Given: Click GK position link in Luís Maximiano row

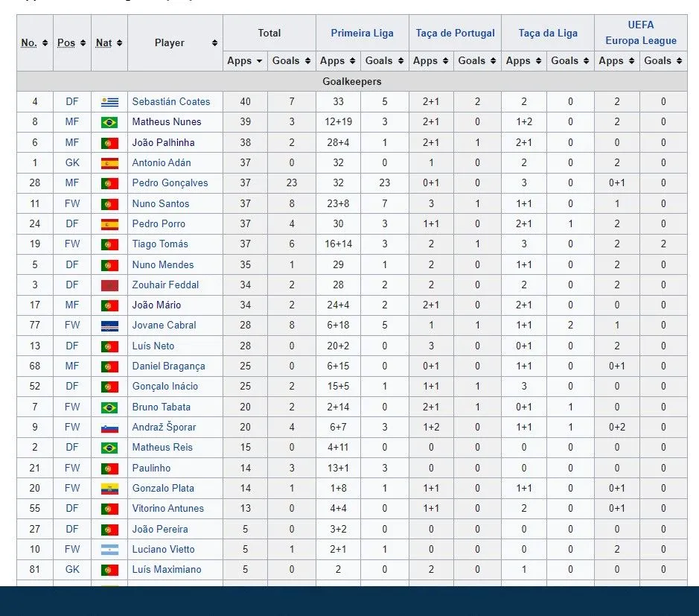Looking at the screenshot, I should coord(71,570).
